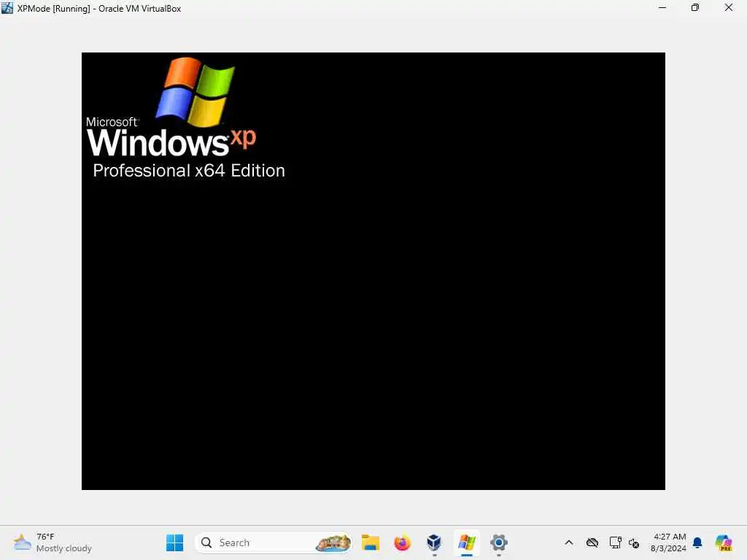Click the search highlight image in the Search box

(333, 542)
